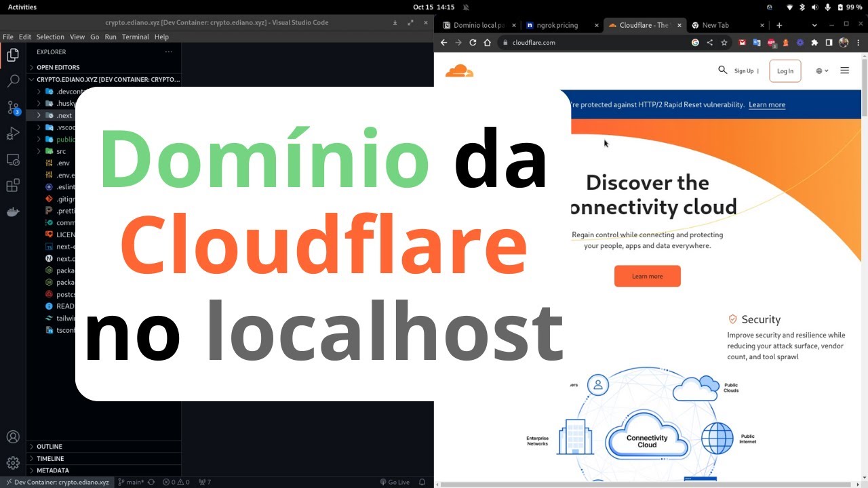Click the Learn more banner link
The width and height of the screenshot is (868, 488).
(x=767, y=105)
